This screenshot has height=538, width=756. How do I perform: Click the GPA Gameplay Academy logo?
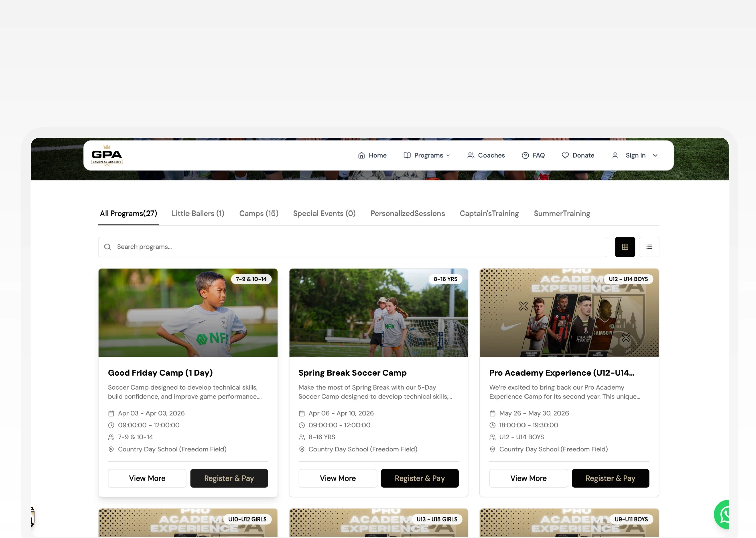pyautogui.click(x=107, y=155)
